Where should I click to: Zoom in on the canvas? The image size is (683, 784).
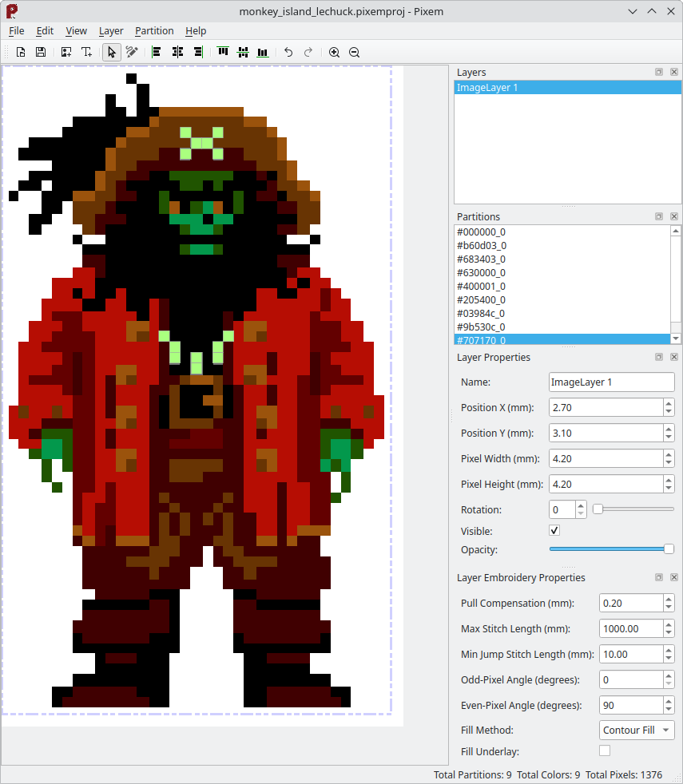[x=334, y=52]
